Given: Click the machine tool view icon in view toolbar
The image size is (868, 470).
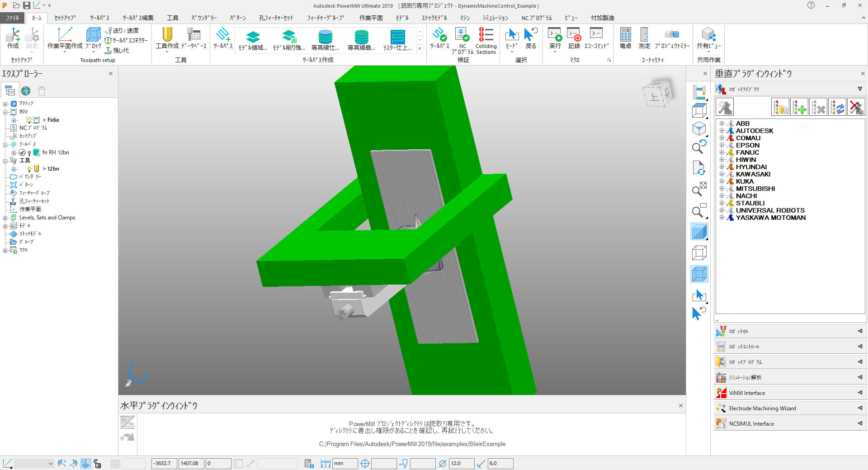Looking at the screenshot, I should point(699,92).
